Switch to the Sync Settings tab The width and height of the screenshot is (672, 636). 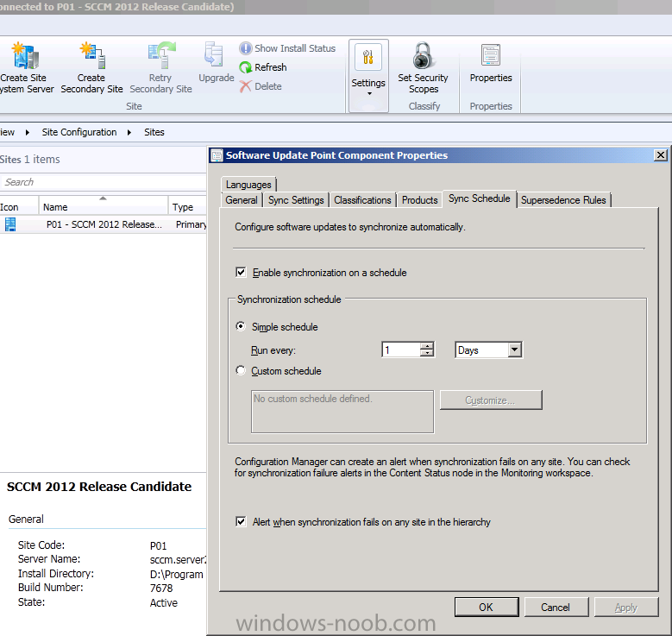[x=296, y=200]
